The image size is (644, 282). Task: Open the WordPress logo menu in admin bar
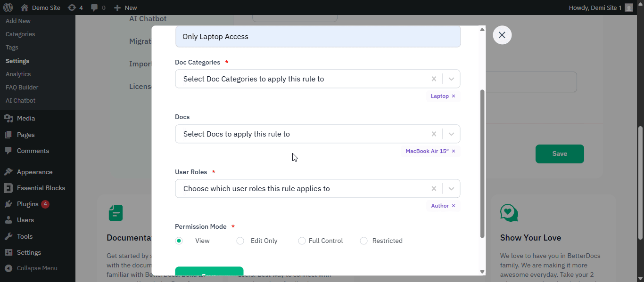tap(8, 7)
